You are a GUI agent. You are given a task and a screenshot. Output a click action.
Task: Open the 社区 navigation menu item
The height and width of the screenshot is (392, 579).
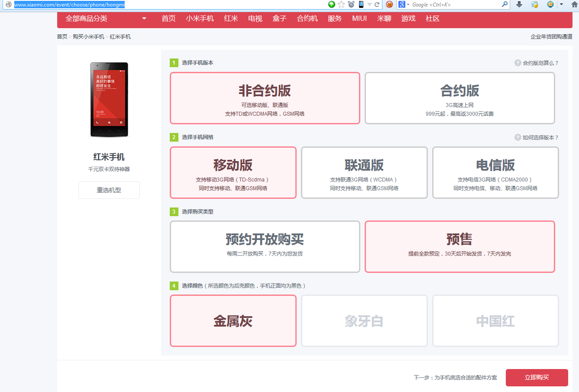(x=433, y=19)
